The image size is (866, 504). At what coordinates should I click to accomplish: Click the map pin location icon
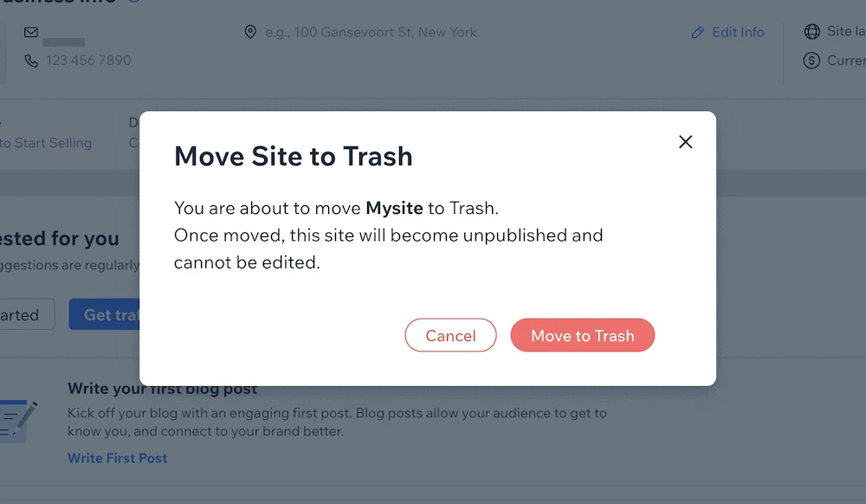click(250, 32)
